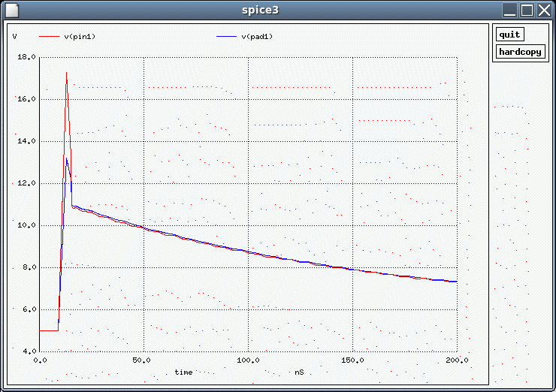Click the time label under the x-axis
The height and width of the screenshot is (392, 556).
pos(183,372)
